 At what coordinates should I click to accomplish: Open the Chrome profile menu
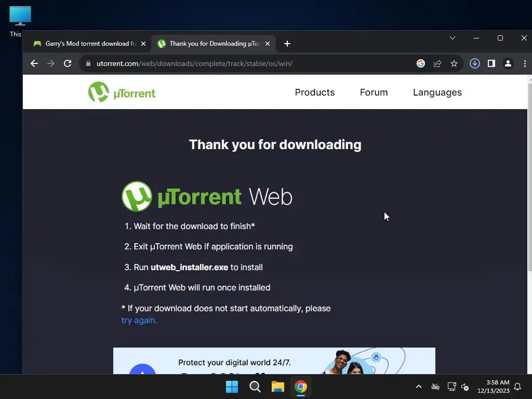tap(508, 63)
